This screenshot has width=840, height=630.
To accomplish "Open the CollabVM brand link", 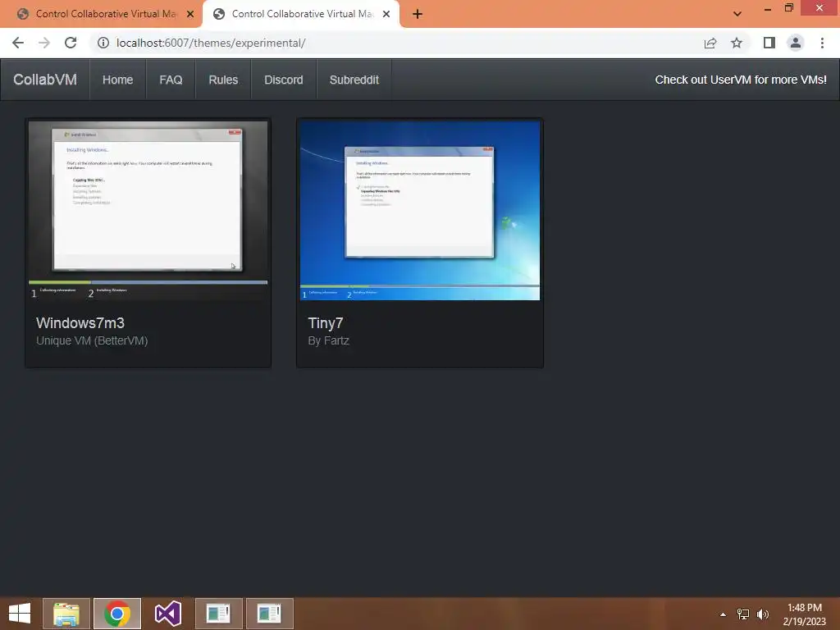I will pos(45,80).
